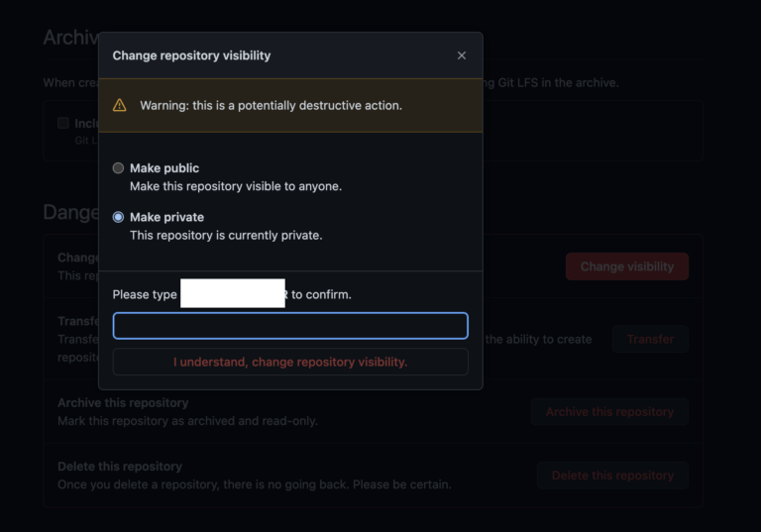Click the Delete this repository section heading

120,467
